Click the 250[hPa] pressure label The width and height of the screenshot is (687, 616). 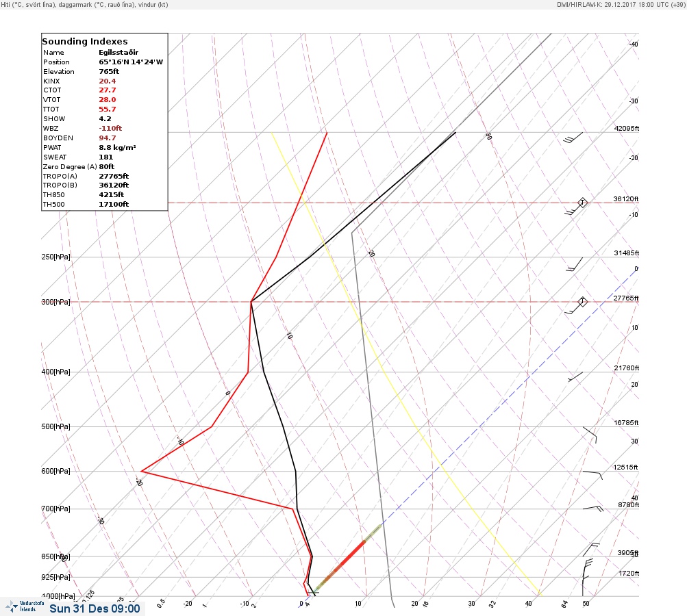pyautogui.click(x=55, y=257)
